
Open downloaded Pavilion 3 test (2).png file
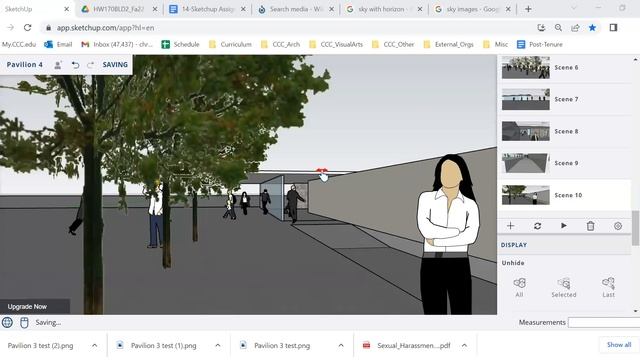(x=40, y=346)
